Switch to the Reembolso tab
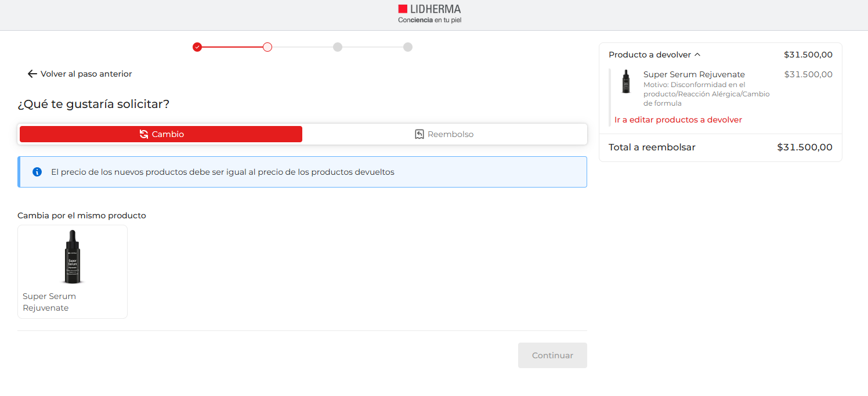Image resolution: width=868 pixels, height=396 pixels. point(444,134)
